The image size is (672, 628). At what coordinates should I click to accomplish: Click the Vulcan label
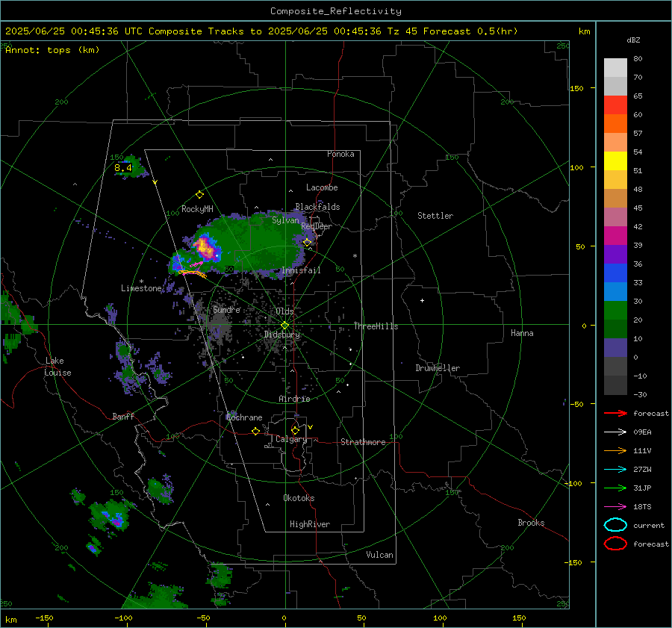click(380, 555)
